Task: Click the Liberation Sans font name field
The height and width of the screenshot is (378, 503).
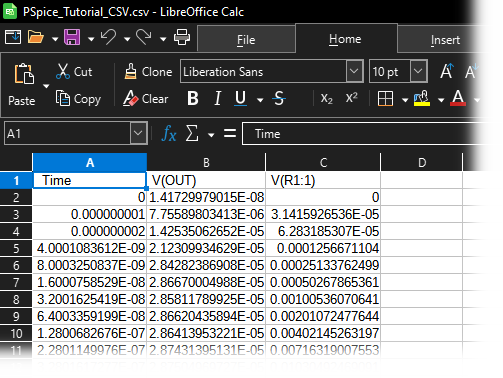Action: coord(263,71)
